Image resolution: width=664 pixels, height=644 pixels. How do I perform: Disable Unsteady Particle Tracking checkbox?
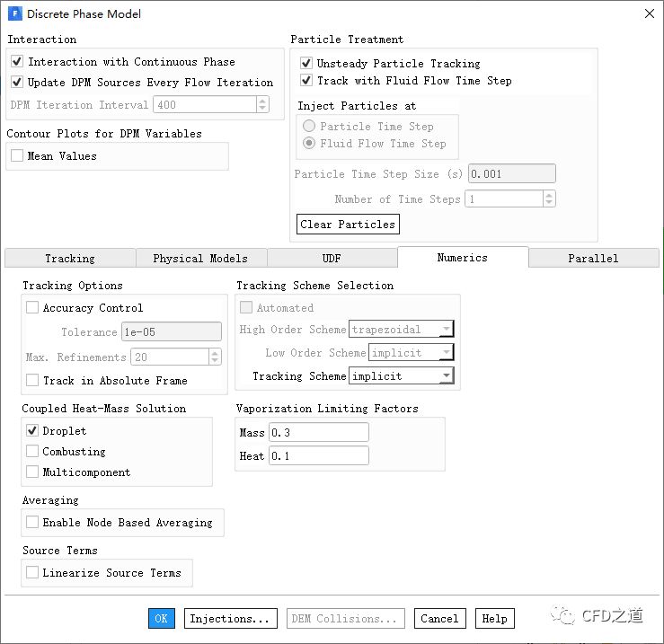[306, 64]
